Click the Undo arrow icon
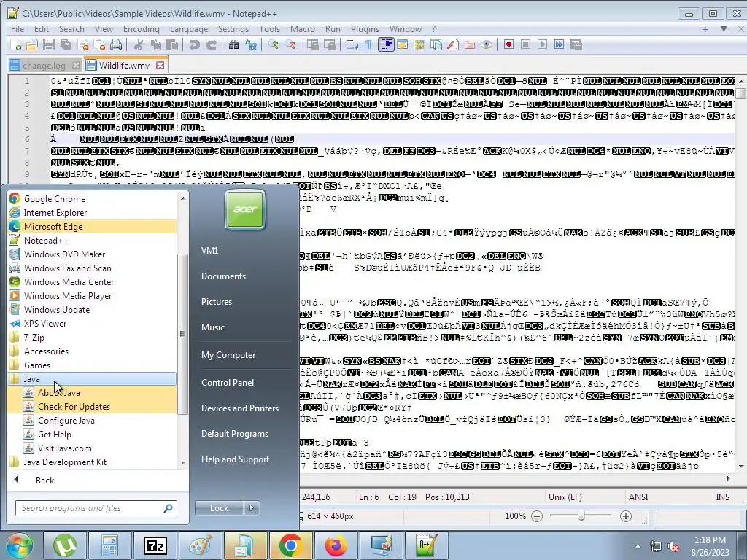 (x=194, y=44)
